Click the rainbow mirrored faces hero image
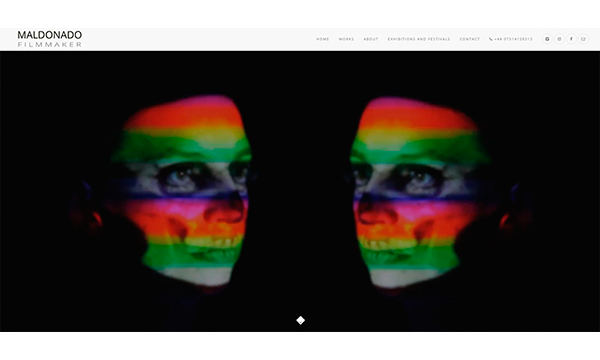 [300, 191]
